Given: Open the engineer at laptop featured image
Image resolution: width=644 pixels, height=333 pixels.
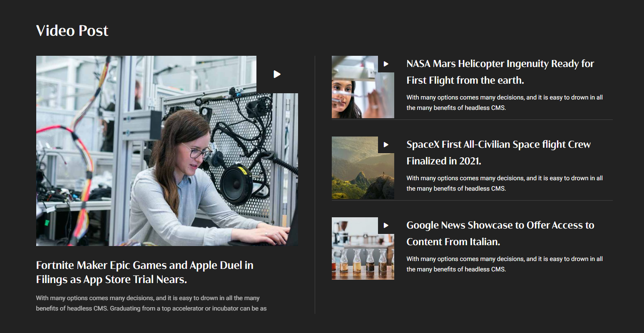Looking at the screenshot, I should (167, 151).
